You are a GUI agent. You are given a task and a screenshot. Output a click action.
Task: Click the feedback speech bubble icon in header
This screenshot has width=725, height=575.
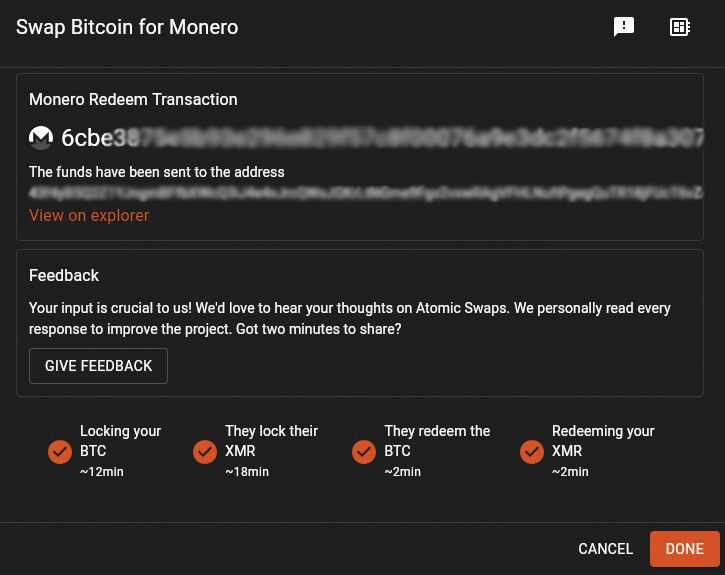[624, 27]
